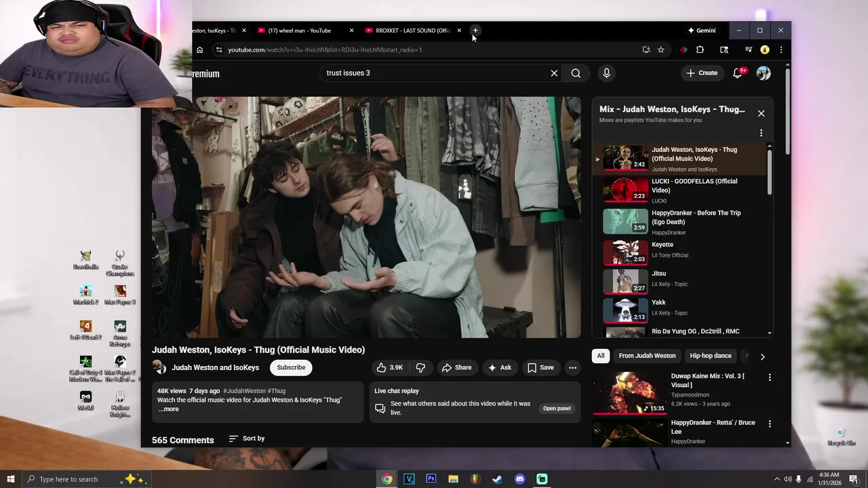Dislike the video with thumbs down
This screenshot has height=488, width=868.
[x=420, y=367]
